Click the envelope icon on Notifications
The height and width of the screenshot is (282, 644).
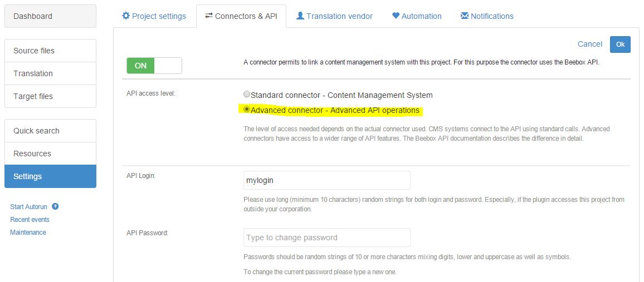tap(465, 16)
